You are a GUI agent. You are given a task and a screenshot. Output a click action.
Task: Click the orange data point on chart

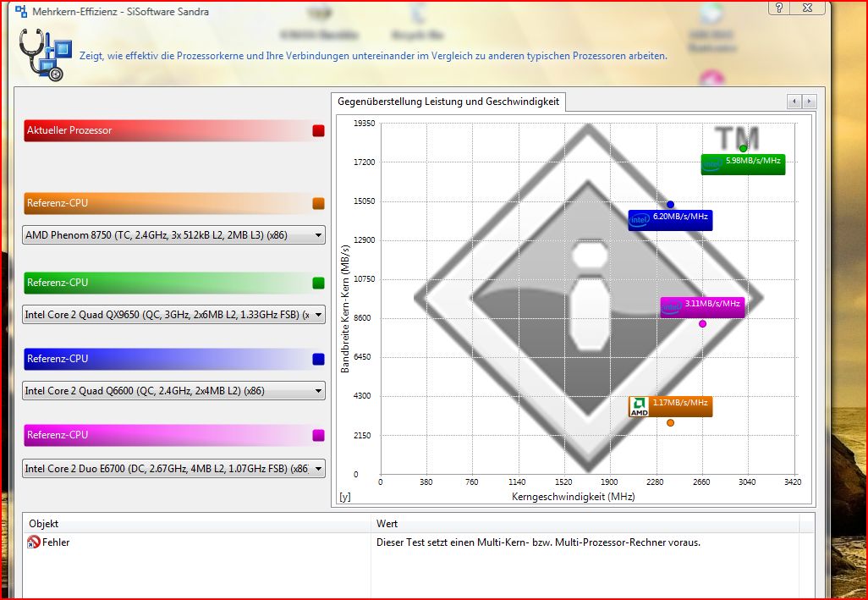(x=670, y=423)
